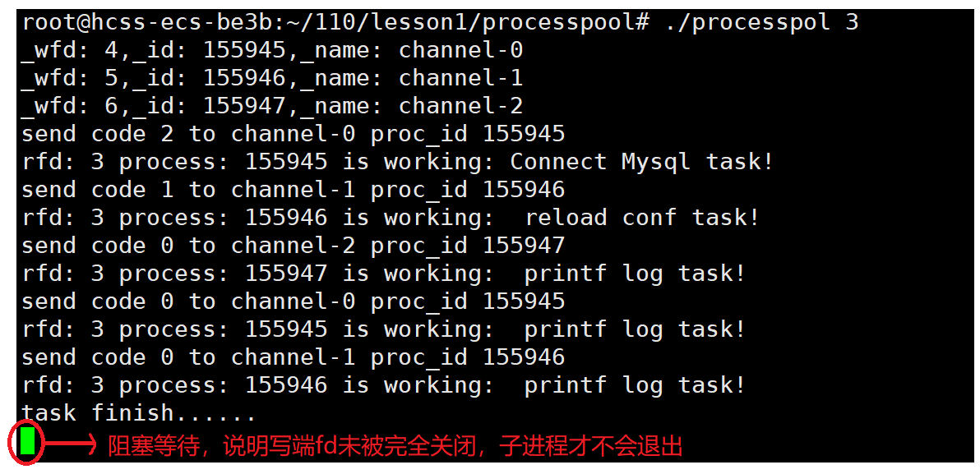Click the 'reload conf task!' output
The height and width of the screenshot is (474, 980).
(642, 218)
